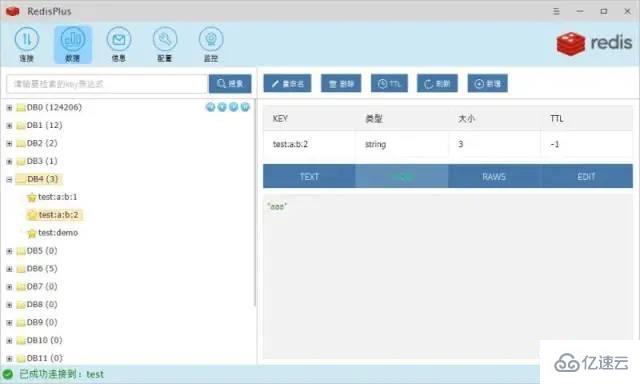Viewport: 640px width, 384px height.
Task: Click the star icon of test:a:b:2
Action: (x=32, y=215)
